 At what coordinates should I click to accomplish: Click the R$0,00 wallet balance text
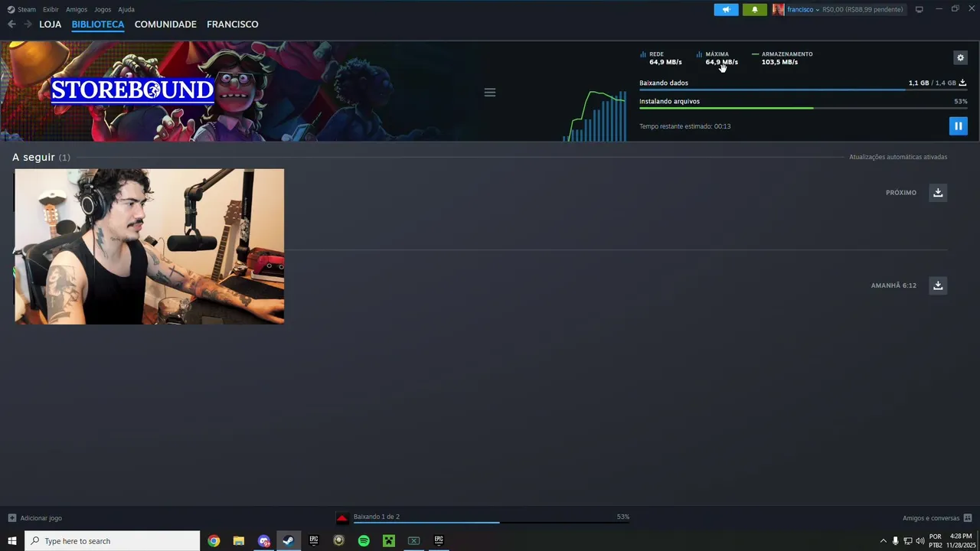click(863, 9)
